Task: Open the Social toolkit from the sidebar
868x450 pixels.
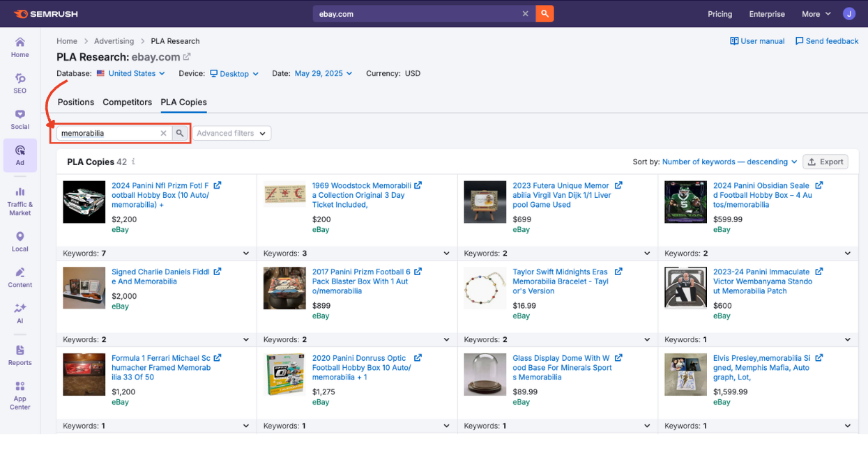Action: 20,117
